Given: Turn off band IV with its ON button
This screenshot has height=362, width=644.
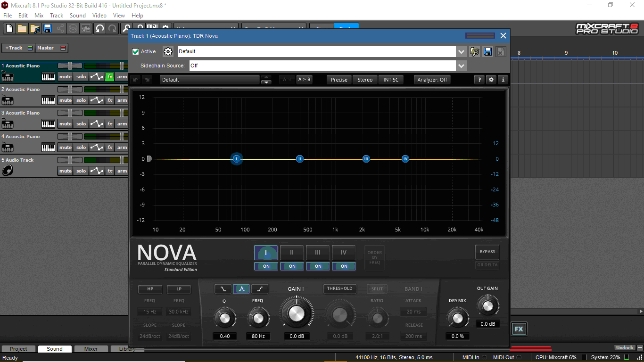Looking at the screenshot, I should pyautogui.click(x=344, y=266).
